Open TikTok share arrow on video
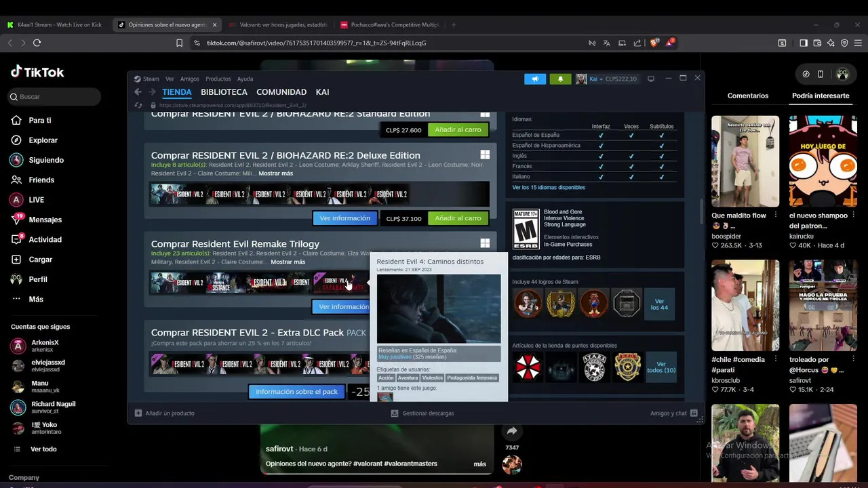The width and height of the screenshot is (868, 488). click(512, 431)
